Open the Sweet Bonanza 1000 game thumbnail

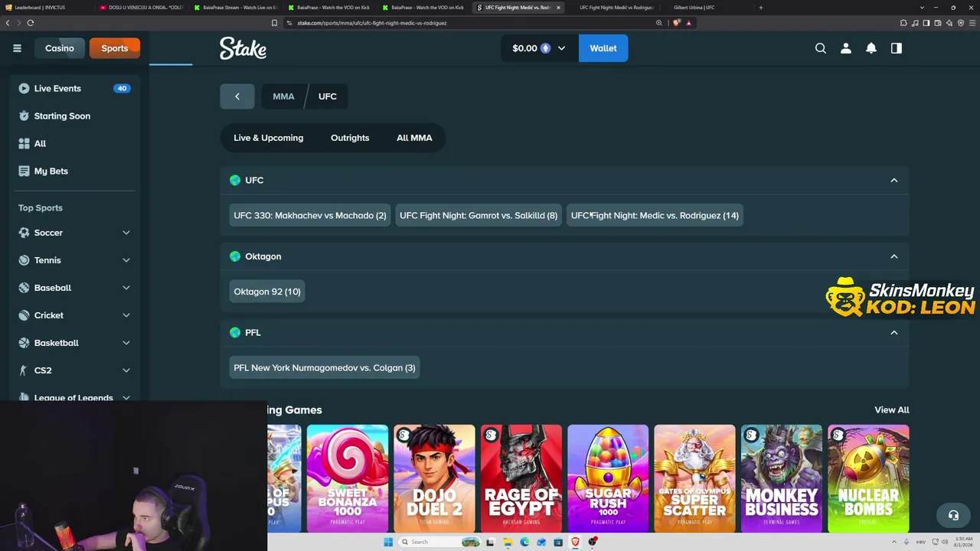pyautogui.click(x=348, y=478)
